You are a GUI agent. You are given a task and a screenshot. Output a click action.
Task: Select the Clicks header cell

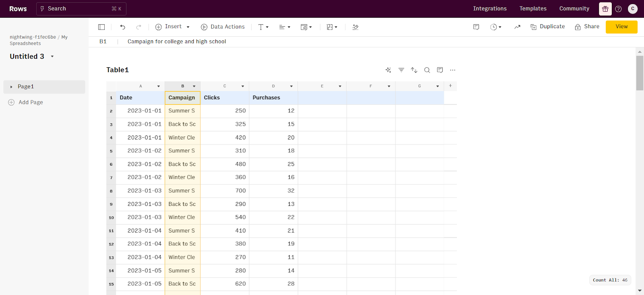(x=225, y=98)
